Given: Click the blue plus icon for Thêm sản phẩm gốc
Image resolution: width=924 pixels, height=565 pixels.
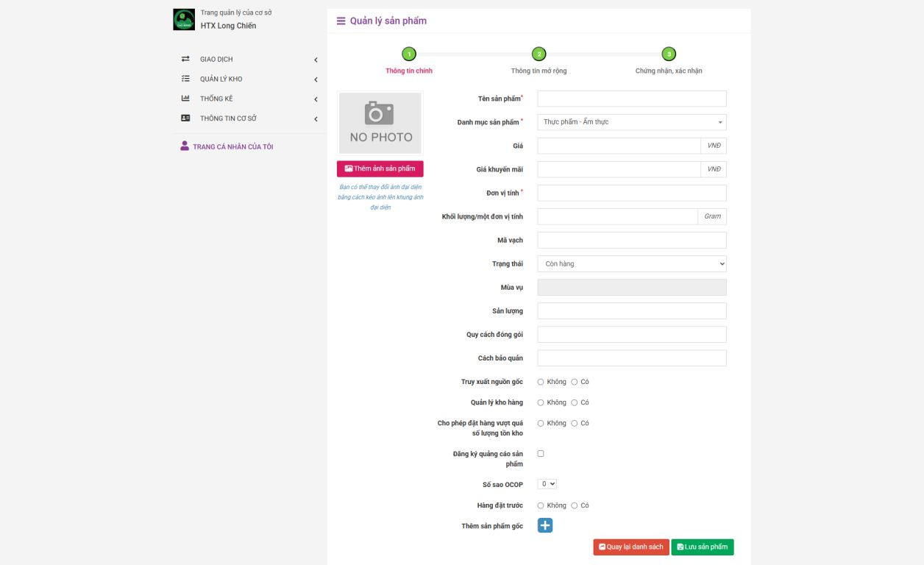Looking at the screenshot, I should point(545,525).
